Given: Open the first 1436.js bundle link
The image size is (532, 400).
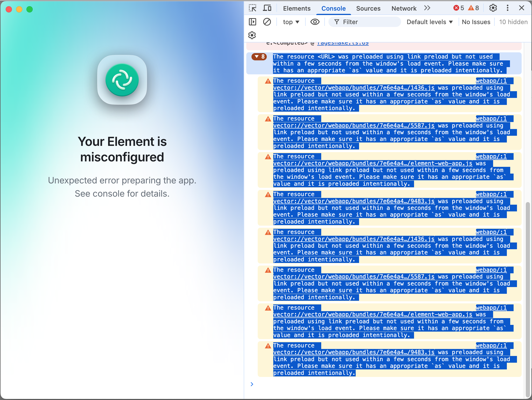Looking at the screenshot, I should click(354, 88).
